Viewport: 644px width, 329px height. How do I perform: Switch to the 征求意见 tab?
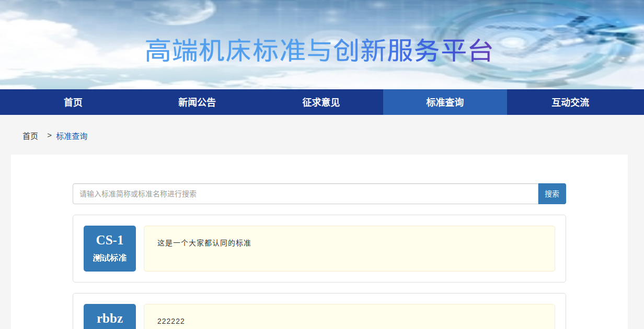coord(321,102)
